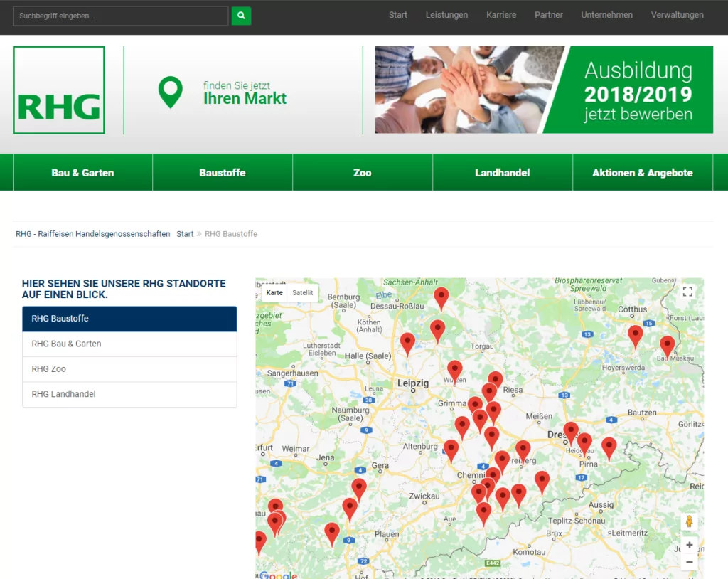Open Unternehmen in the top bar
Image resolution: width=728 pixels, height=579 pixels.
point(607,15)
